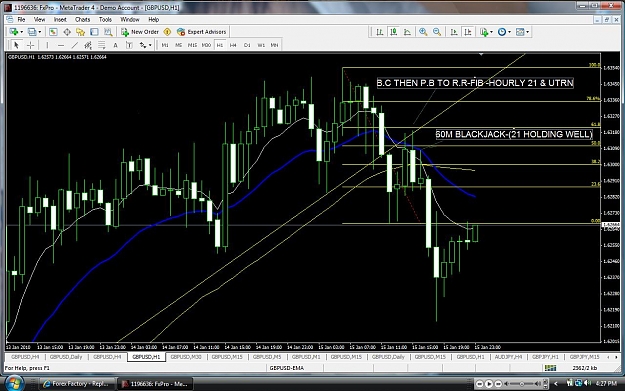Select the Crosshair tool
The image size is (625, 391).
(x=30, y=45)
